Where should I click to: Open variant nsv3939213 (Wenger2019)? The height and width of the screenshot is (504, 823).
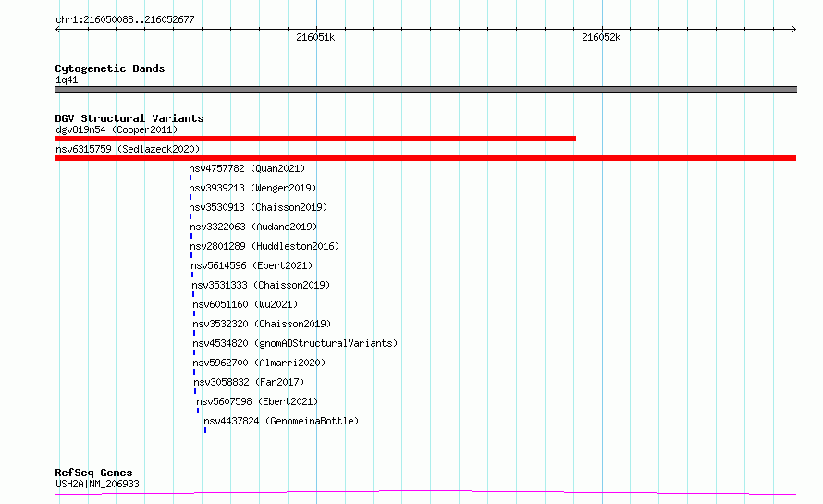click(252, 188)
